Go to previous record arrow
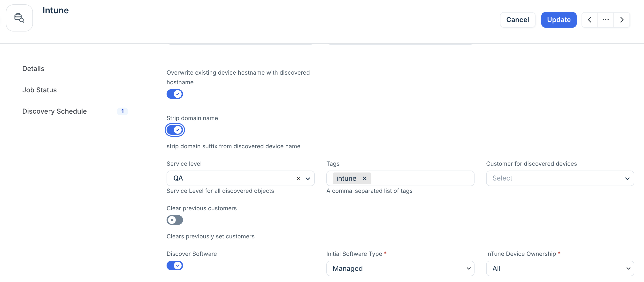This screenshot has height=282, width=644. pos(590,20)
